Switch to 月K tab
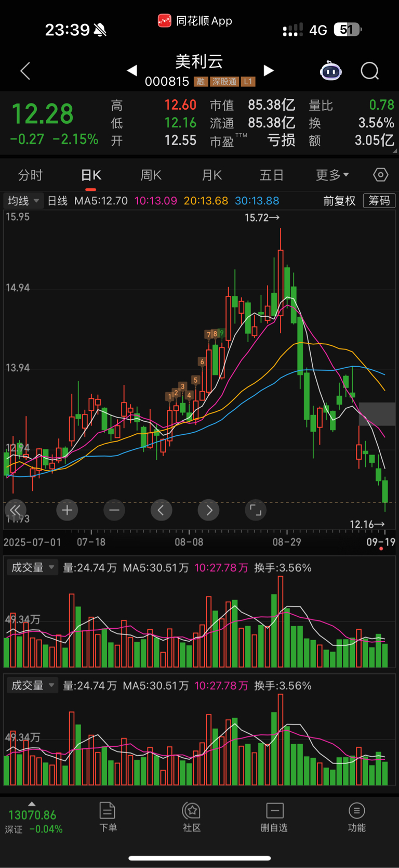 (x=212, y=175)
